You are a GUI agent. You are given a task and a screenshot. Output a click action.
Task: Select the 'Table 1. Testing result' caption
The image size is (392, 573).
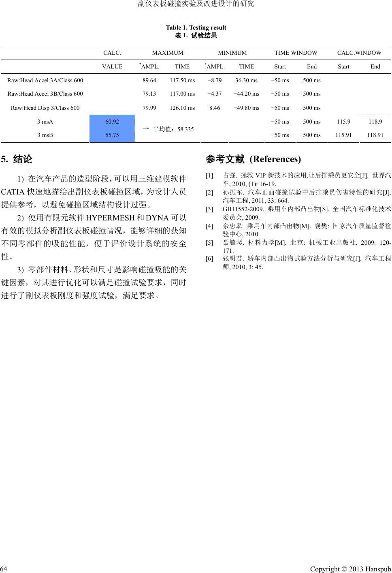pos(196,28)
